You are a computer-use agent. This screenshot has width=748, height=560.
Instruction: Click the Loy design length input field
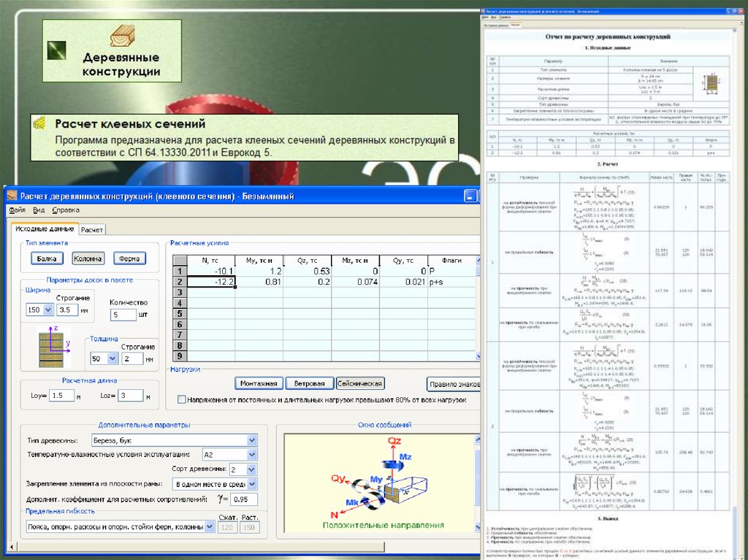[x=63, y=396]
